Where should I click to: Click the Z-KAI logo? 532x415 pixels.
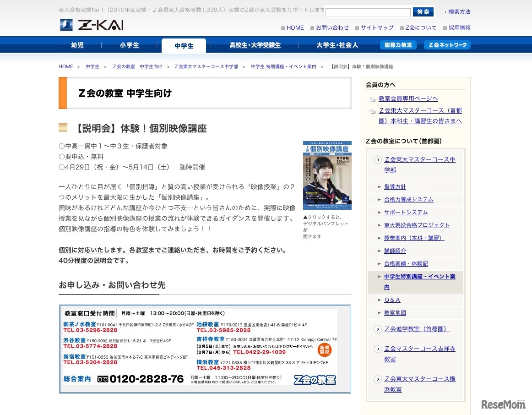[x=92, y=25]
